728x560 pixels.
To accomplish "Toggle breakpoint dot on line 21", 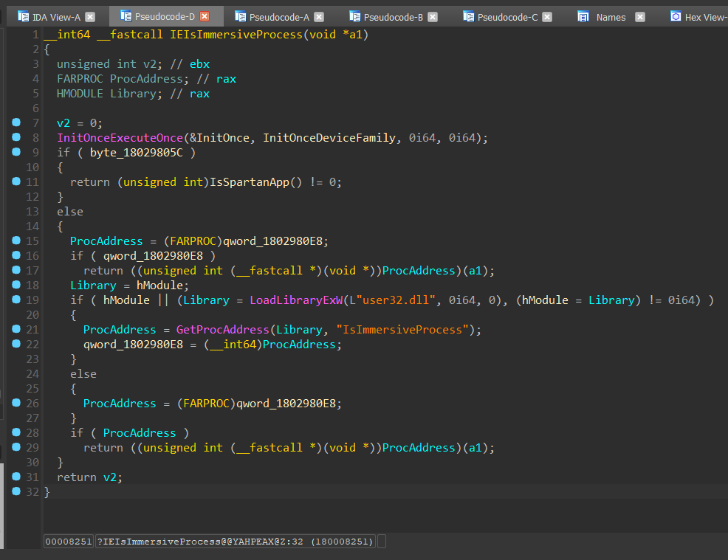I will (x=16, y=329).
